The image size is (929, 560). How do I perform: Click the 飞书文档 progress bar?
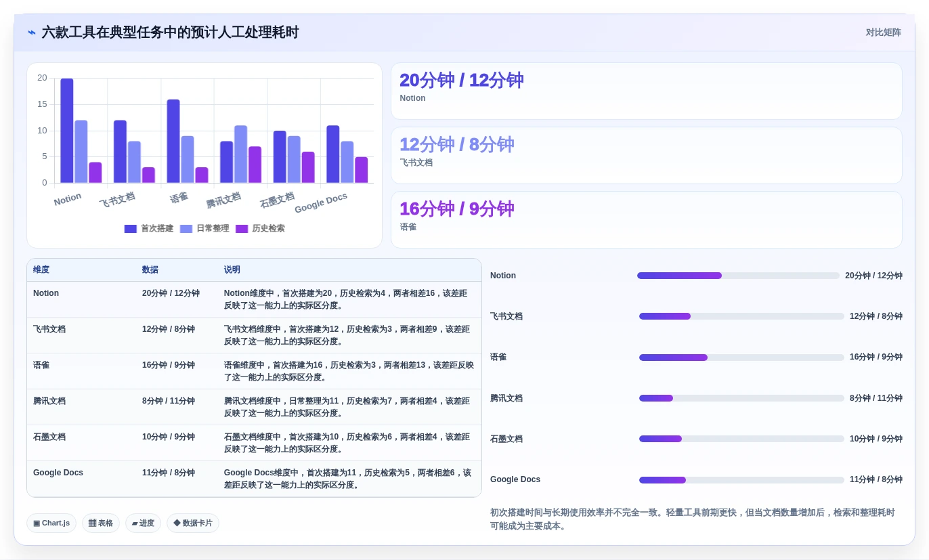click(741, 316)
